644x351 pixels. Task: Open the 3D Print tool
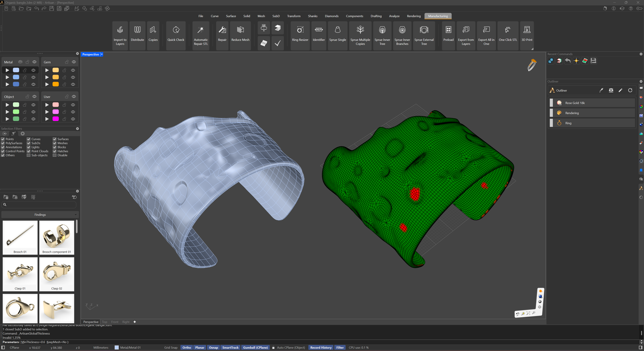click(527, 36)
